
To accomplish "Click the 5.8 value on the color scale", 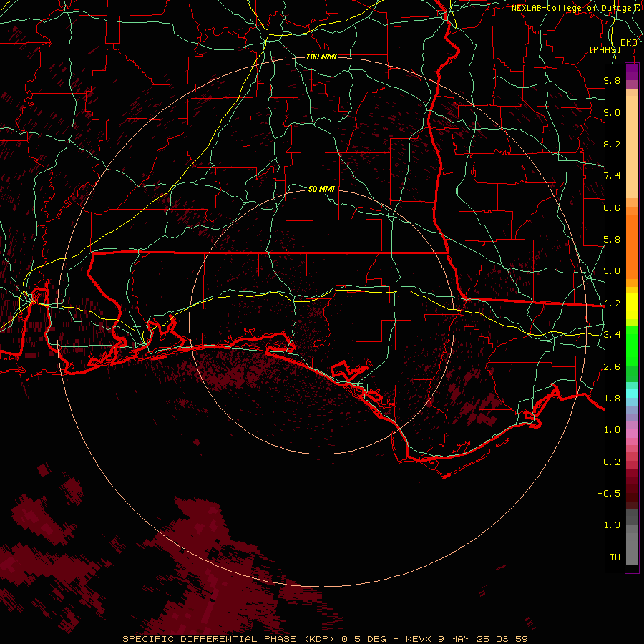I will [x=612, y=240].
